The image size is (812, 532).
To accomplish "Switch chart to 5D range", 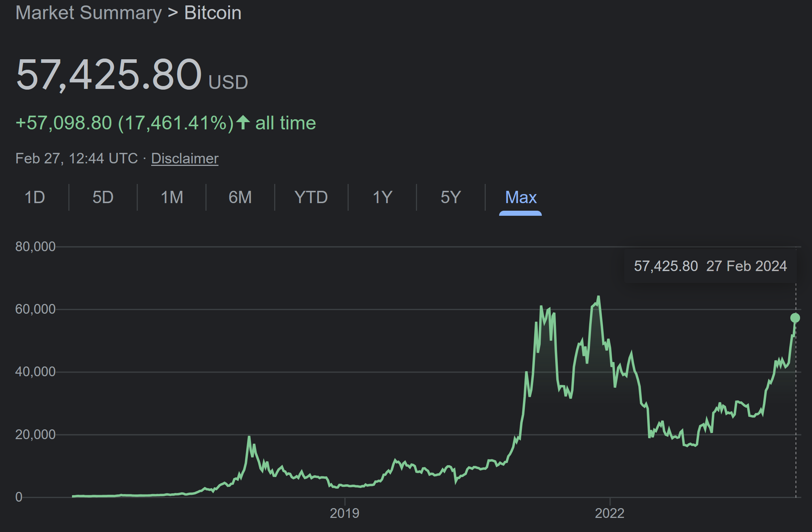I will pos(103,197).
